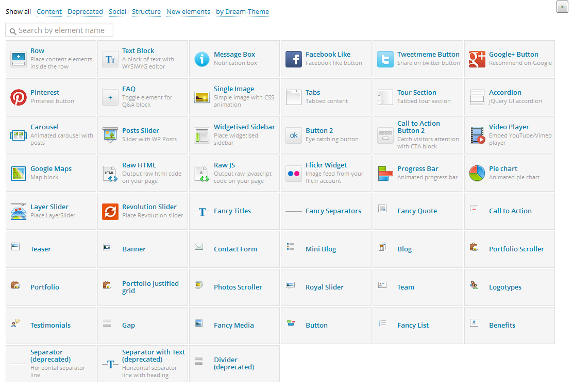Image resolution: width=573 pixels, height=392 pixels.
Task: Pick the Google Maps icon
Action: click(19, 174)
